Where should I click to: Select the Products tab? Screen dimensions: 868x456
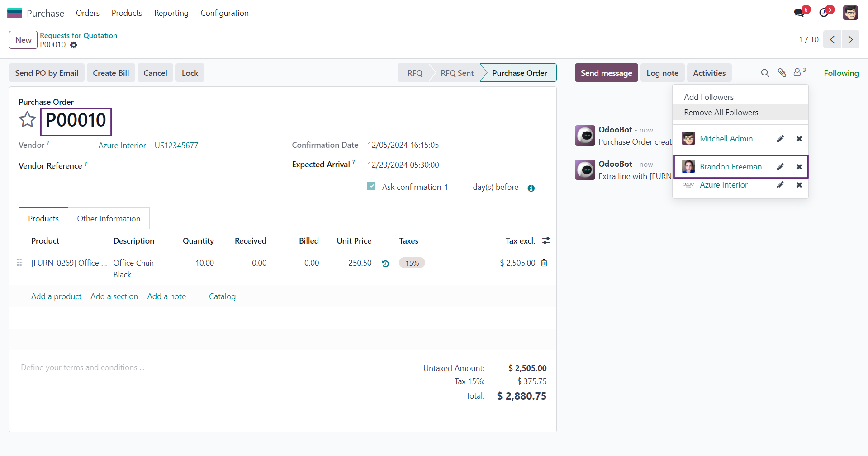[43, 218]
